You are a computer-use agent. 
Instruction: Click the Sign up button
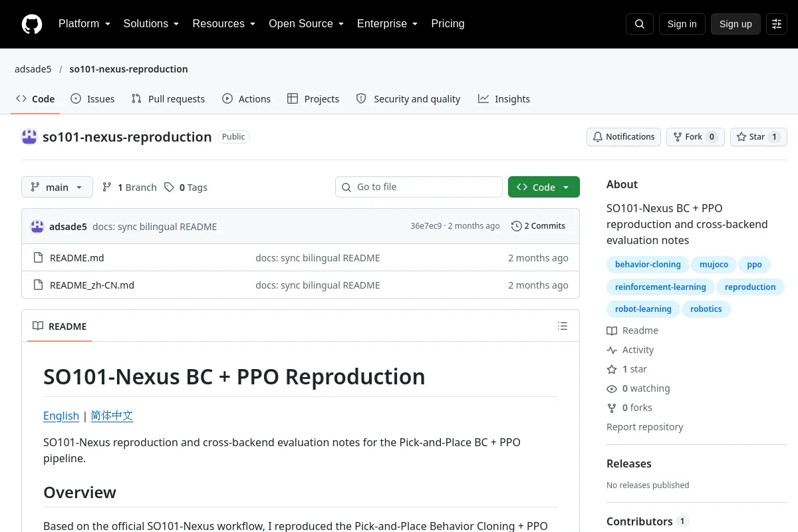(x=735, y=24)
